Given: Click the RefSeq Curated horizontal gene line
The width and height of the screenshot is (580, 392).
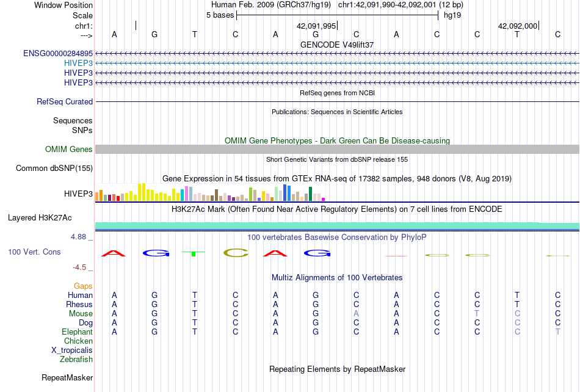Looking at the screenshot, I should point(337,102).
